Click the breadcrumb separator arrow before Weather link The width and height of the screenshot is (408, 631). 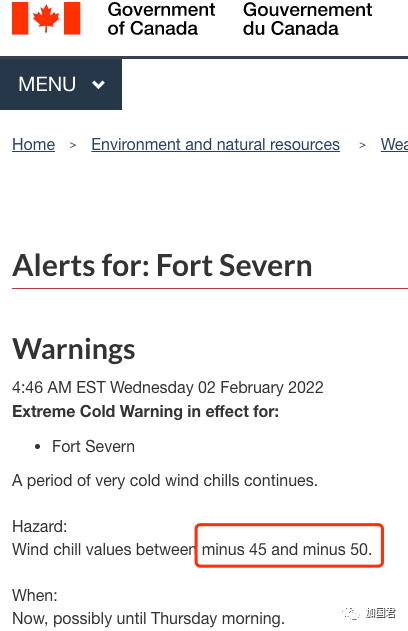[x=362, y=145]
